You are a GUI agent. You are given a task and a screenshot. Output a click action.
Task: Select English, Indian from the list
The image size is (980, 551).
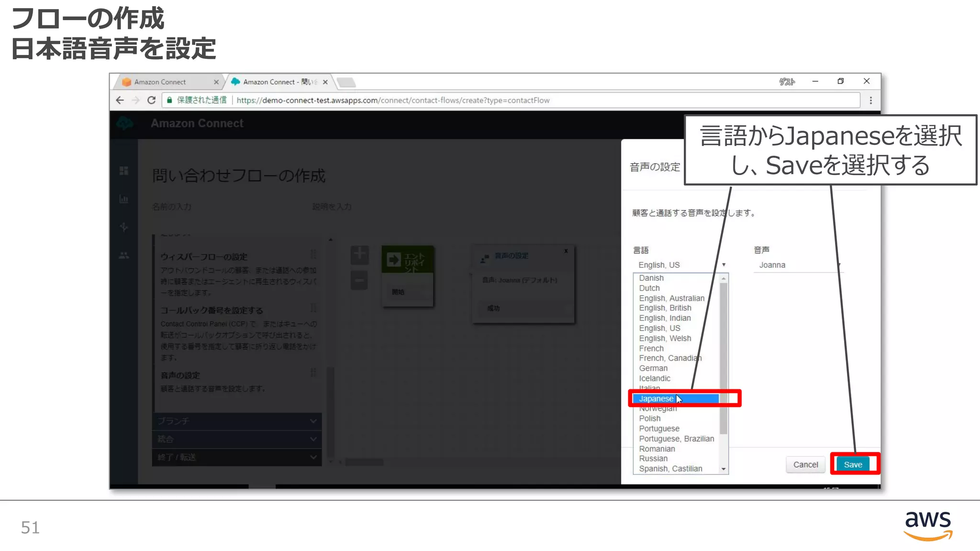(x=676, y=318)
